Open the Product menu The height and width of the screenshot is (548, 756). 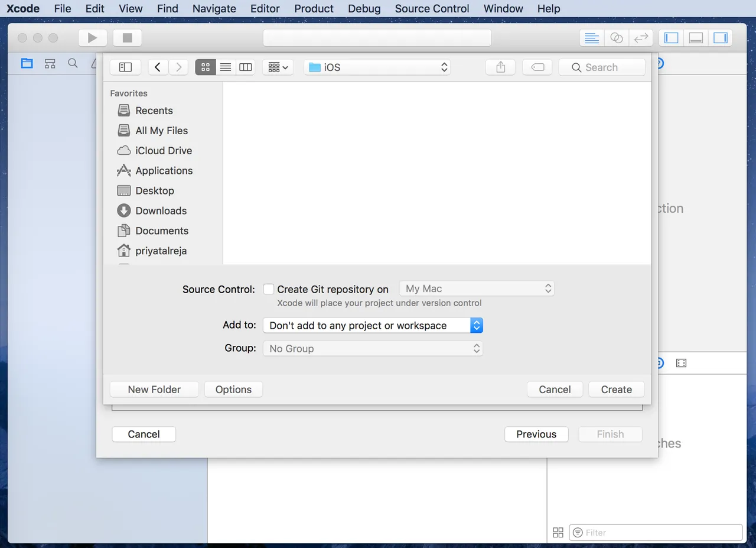[314, 8]
